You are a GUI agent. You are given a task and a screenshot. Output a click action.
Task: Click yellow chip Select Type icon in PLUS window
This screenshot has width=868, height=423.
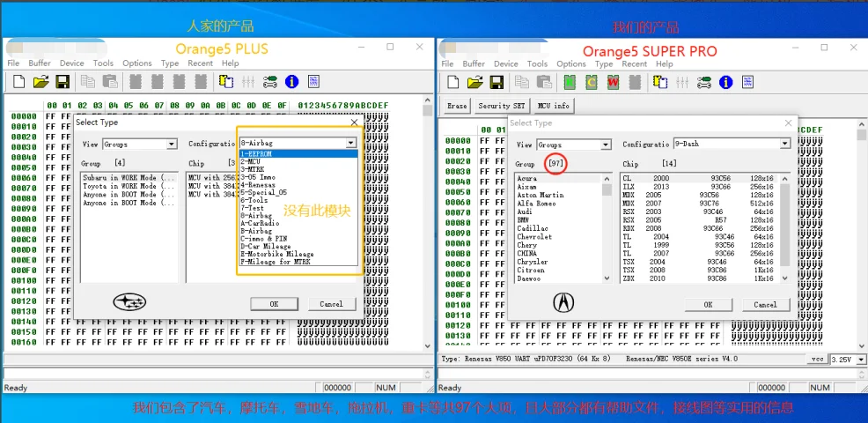point(226,82)
